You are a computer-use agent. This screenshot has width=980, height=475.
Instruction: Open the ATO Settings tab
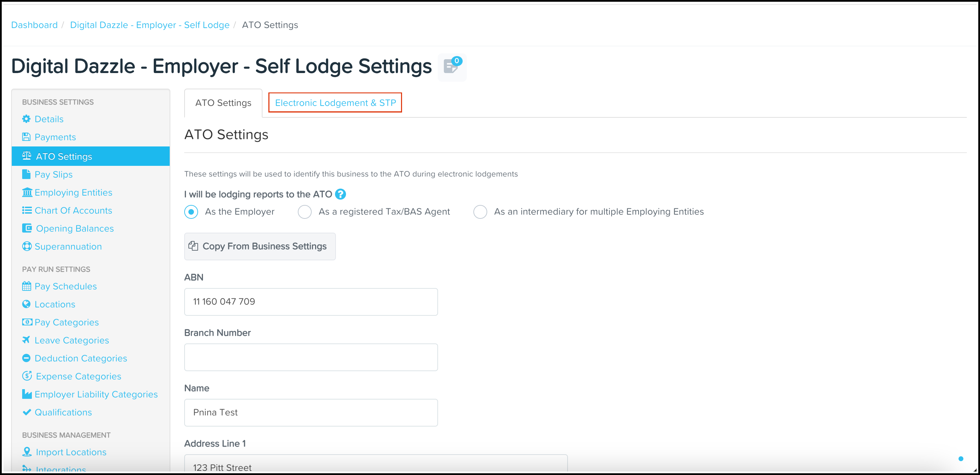pos(223,103)
